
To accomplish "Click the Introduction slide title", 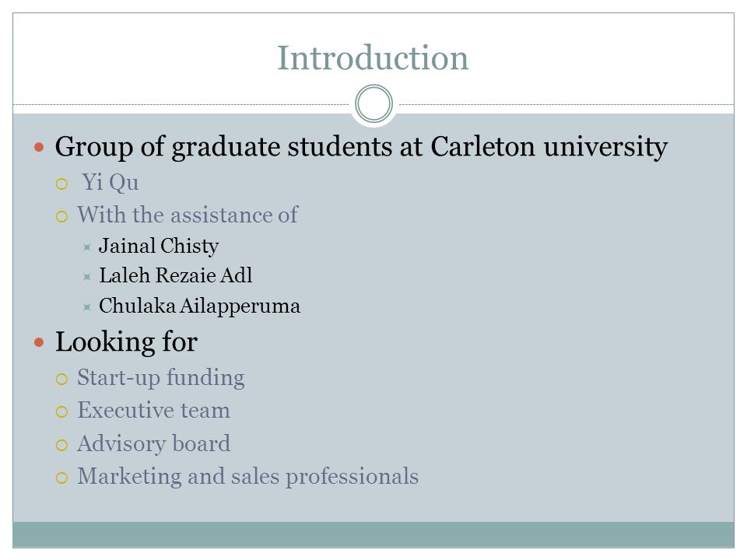I will [373, 58].
